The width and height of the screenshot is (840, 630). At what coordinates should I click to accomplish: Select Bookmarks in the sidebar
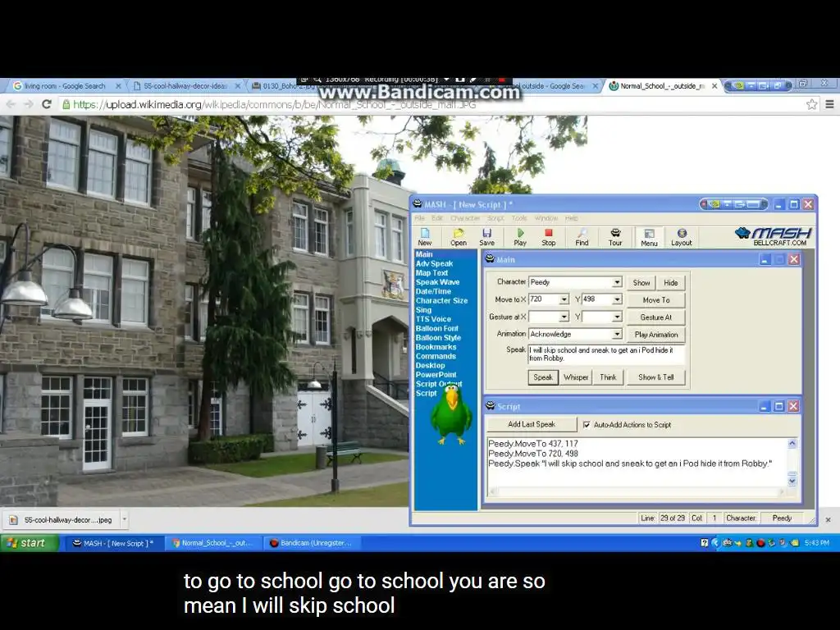(436, 347)
